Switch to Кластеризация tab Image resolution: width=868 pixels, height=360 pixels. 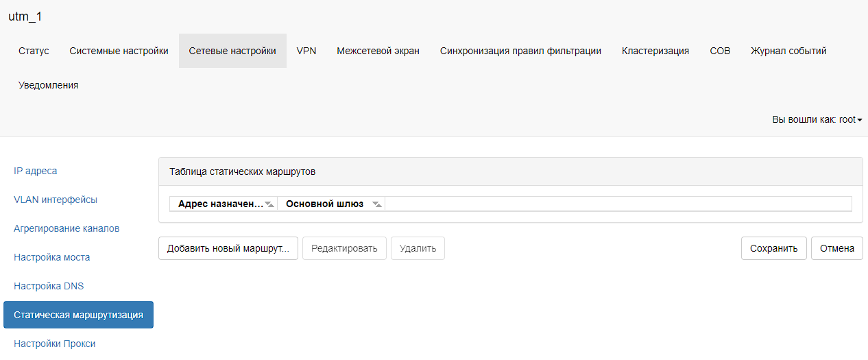click(655, 51)
